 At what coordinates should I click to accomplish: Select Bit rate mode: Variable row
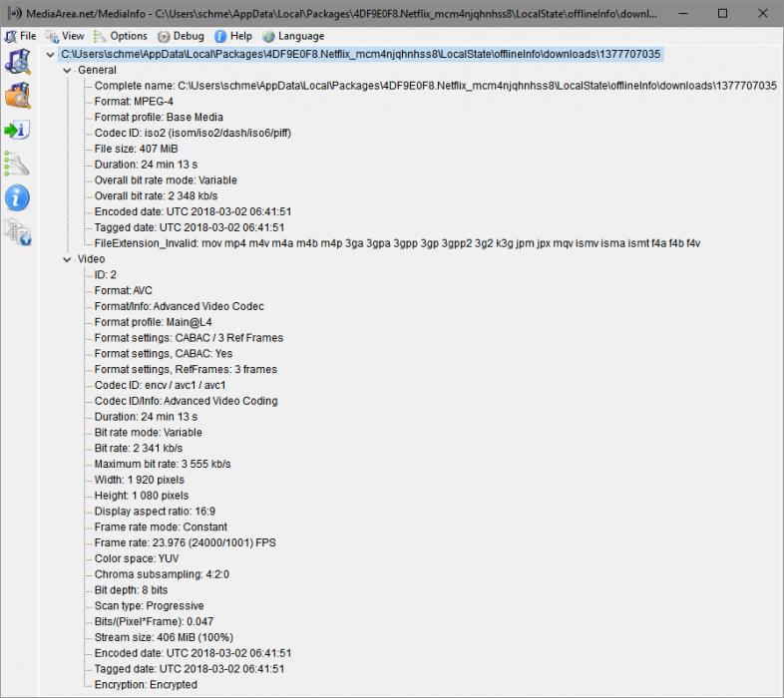tap(148, 433)
